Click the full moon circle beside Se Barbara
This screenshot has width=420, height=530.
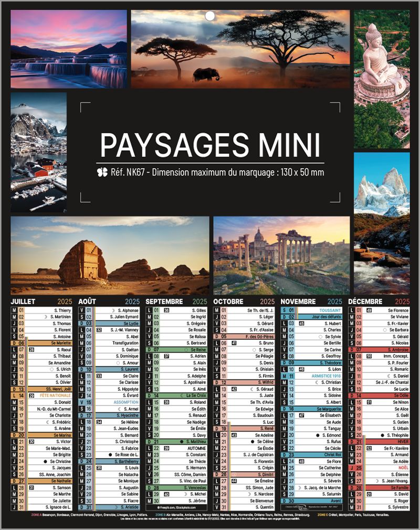click(x=385, y=330)
